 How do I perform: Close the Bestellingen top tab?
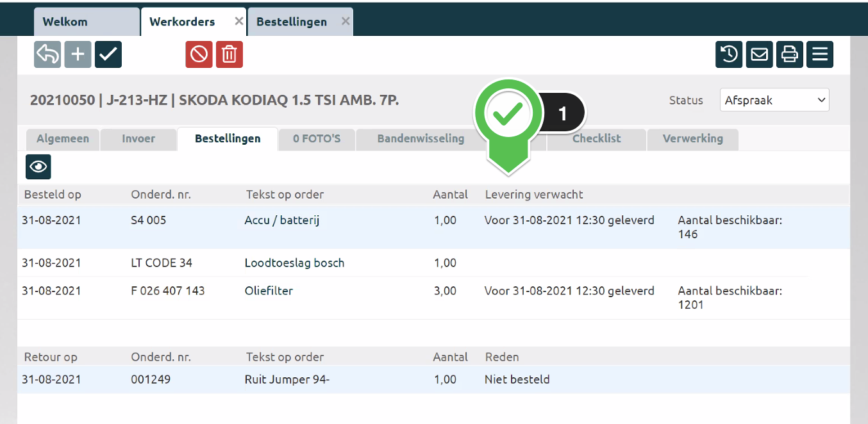(346, 21)
